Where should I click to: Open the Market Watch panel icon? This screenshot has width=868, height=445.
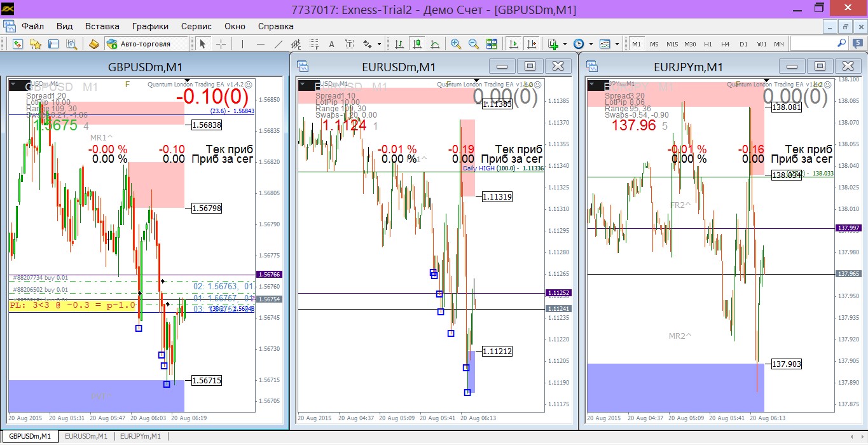point(18,44)
